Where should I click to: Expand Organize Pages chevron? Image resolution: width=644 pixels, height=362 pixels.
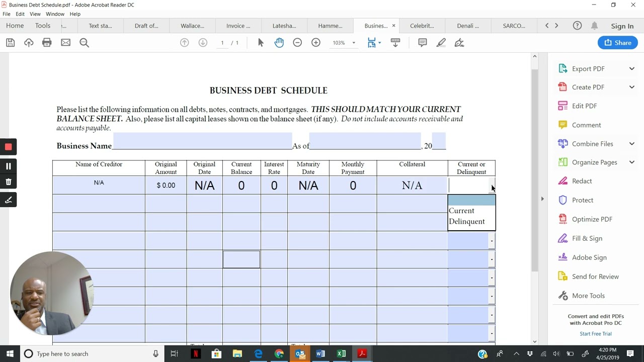click(x=632, y=162)
